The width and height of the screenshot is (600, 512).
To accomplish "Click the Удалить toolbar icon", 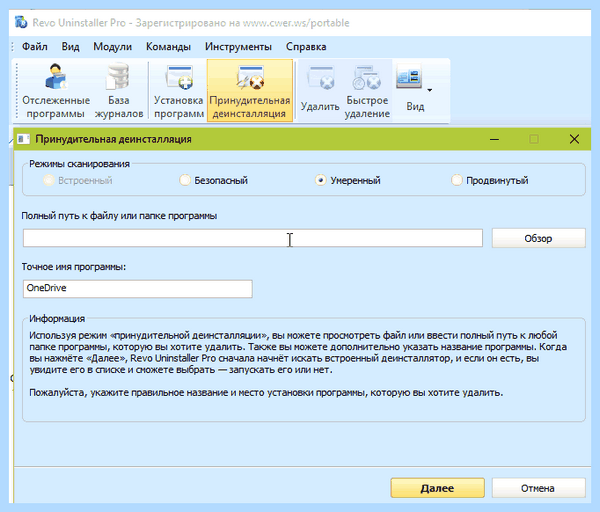I will point(320,91).
